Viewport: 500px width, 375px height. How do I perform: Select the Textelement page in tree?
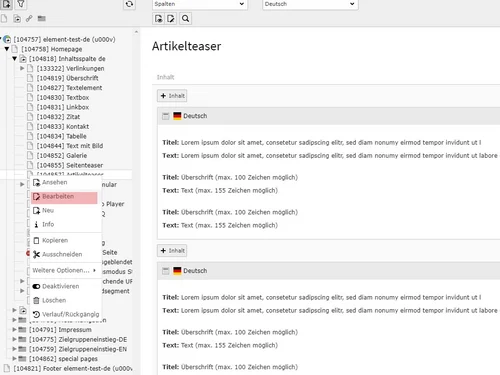(x=69, y=88)
